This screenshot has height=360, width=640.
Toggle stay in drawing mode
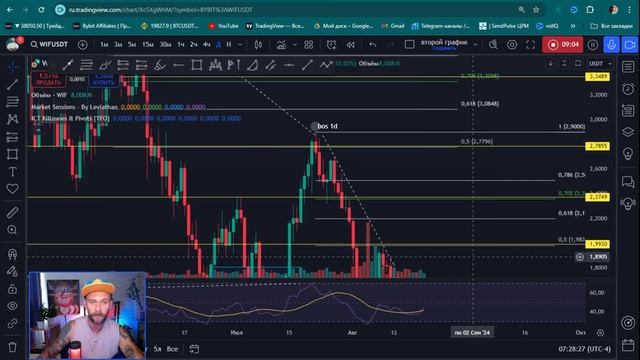[12, 271]
